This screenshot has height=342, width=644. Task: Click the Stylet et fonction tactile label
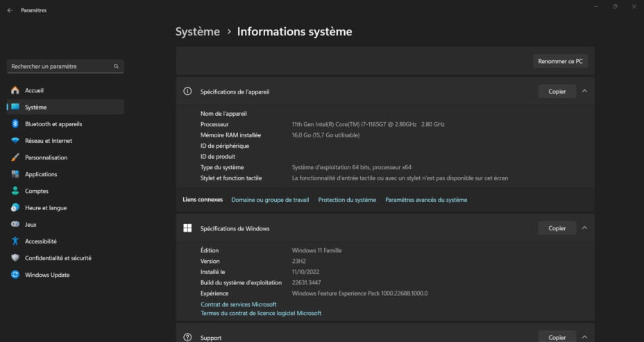tap(231, 178)
